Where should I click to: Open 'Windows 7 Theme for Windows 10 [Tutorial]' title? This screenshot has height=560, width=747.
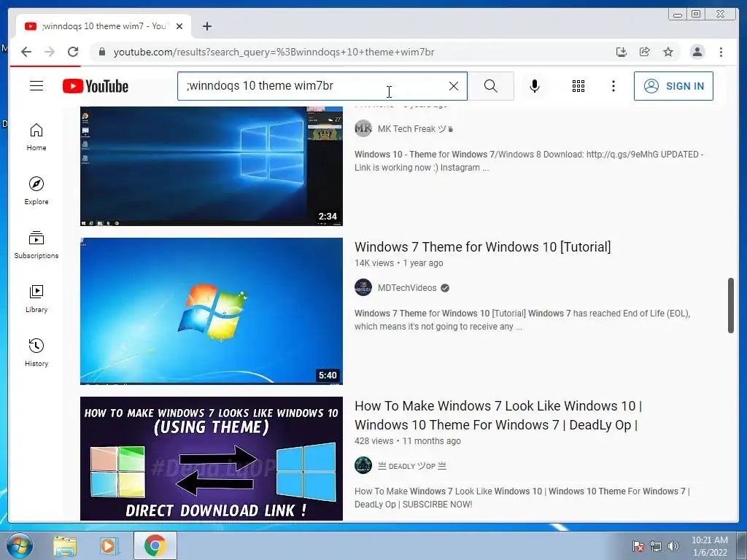(483, 246)
